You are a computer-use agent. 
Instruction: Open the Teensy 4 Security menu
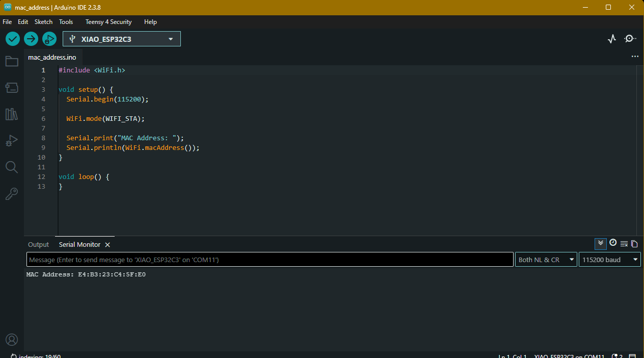[109, 22]
